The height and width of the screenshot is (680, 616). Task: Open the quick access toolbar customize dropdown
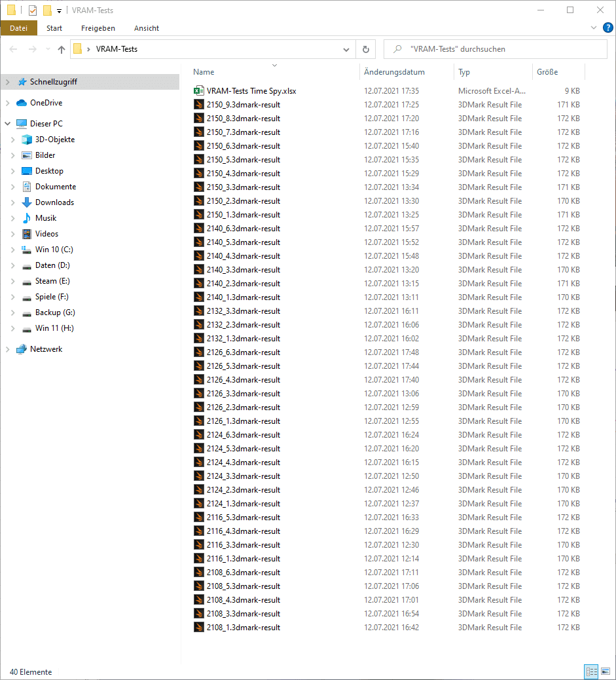[x=60, y=10]
